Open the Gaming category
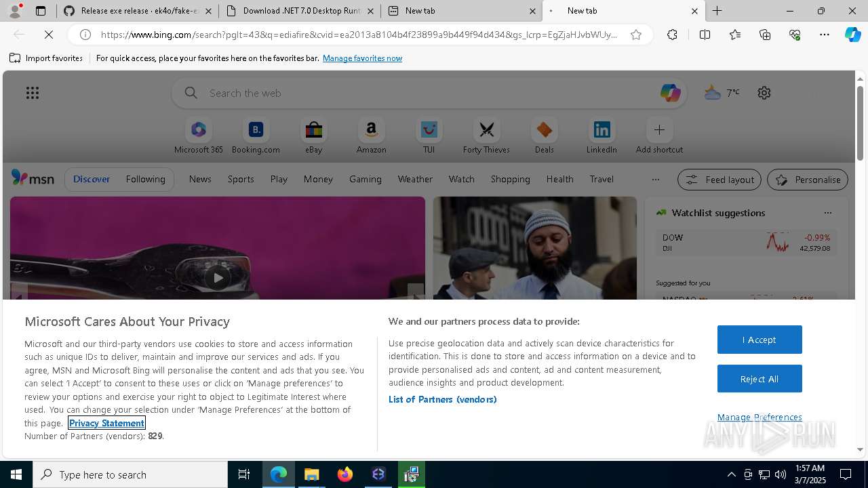The image size is (868, 488). [365, 179]
